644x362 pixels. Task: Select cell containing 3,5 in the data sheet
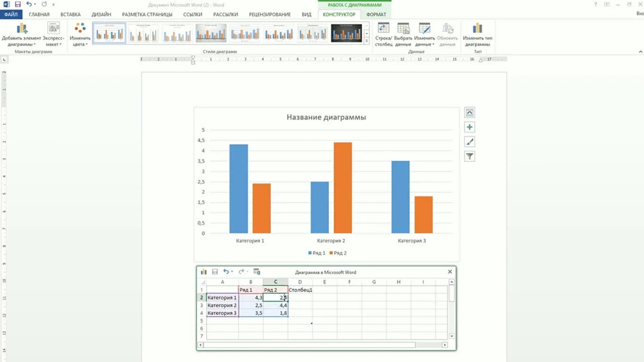tap(251, 313)
